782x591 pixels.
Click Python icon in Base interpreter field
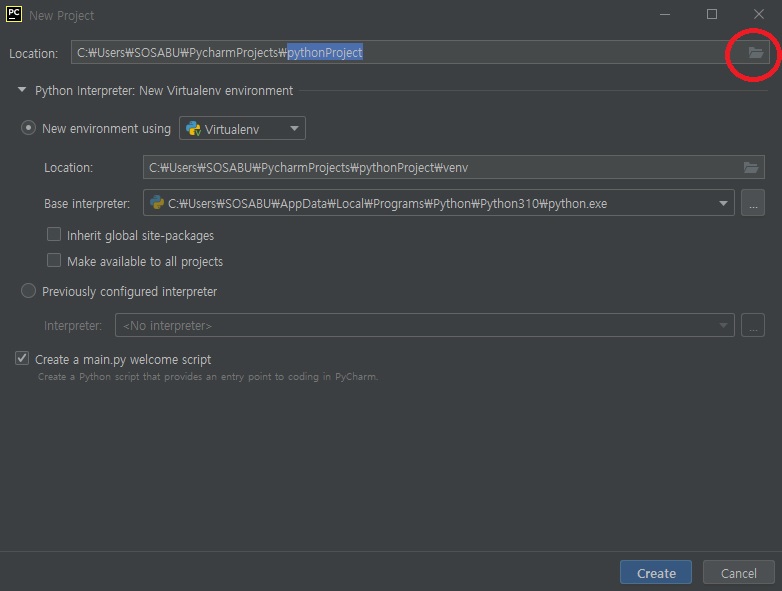157,202
